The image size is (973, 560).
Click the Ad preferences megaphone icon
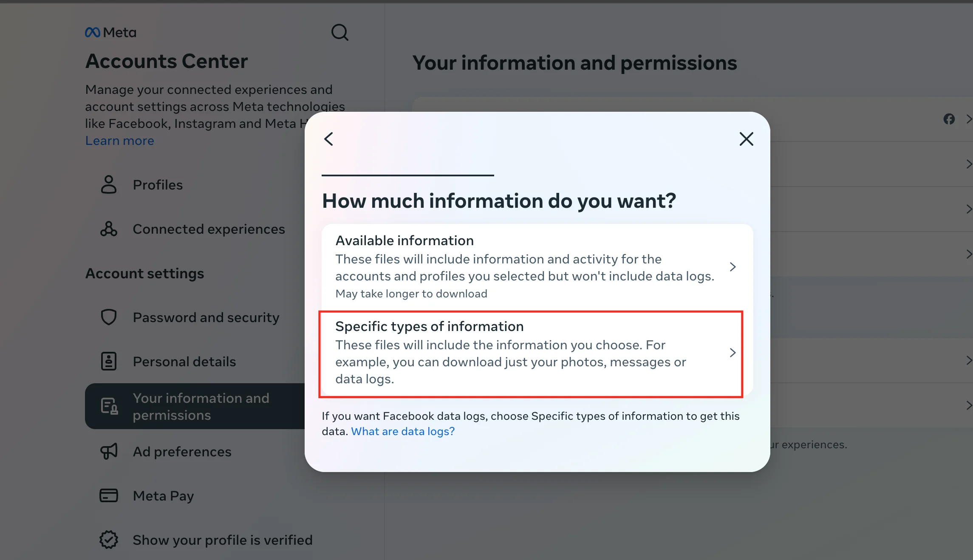pos(109,452)
